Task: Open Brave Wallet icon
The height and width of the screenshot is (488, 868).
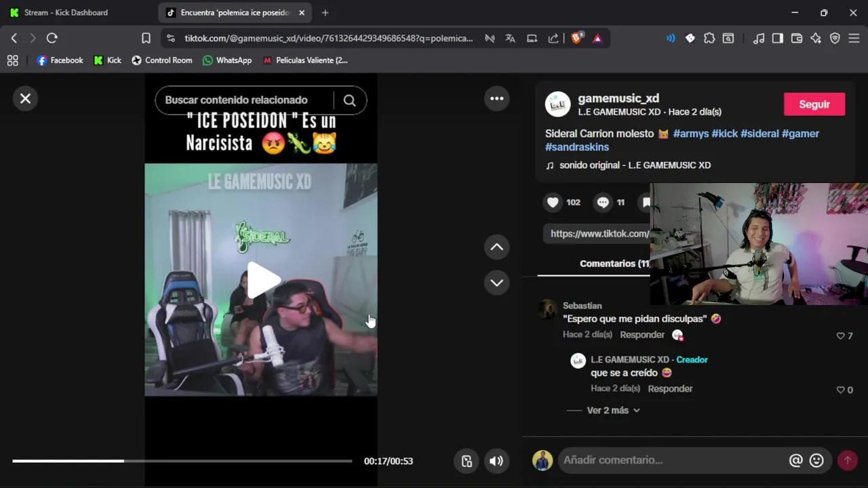Action: (x=797, y=39)
